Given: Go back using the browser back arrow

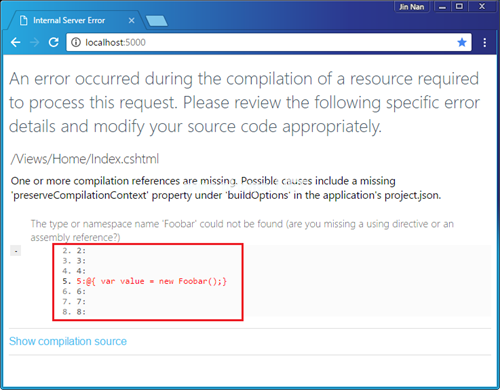Looking at the screenshot, I should [16, 42].
